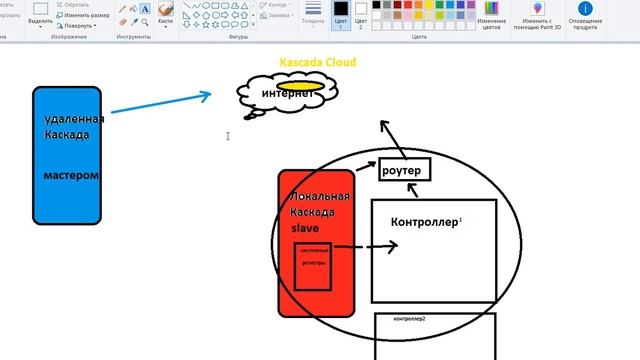Pick the pink rose color swatch
This screenshot has height=360, width=640.
click(408, 15)
